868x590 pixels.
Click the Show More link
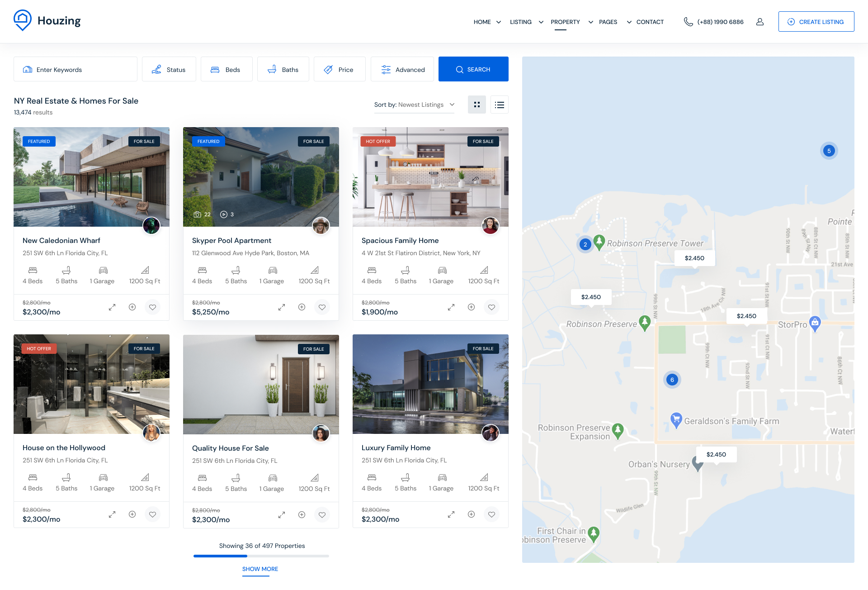point(260,569)
